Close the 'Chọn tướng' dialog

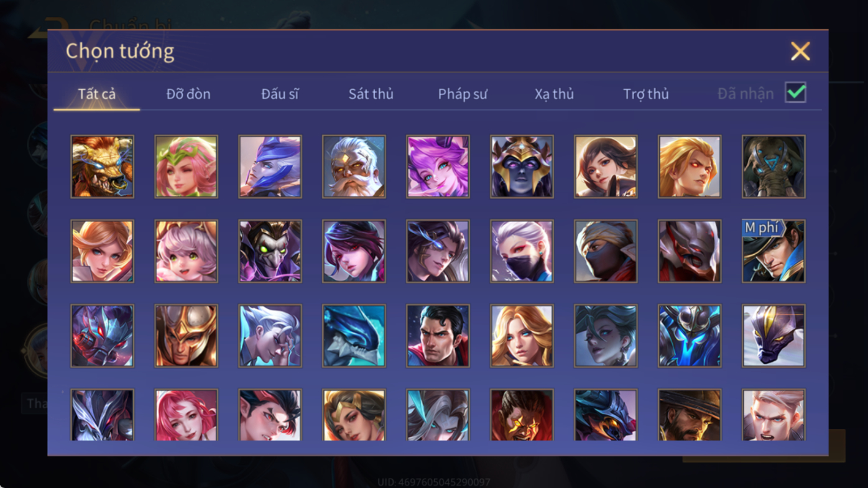800,51
